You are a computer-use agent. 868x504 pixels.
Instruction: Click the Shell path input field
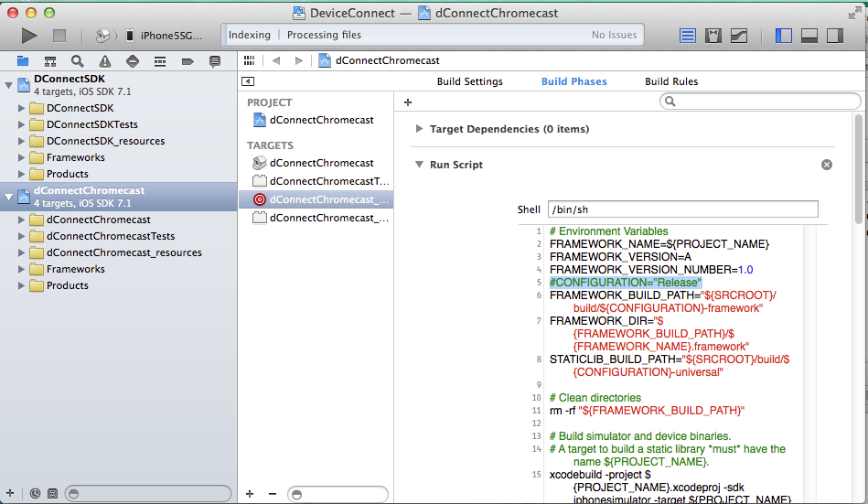tap(682, 209)
